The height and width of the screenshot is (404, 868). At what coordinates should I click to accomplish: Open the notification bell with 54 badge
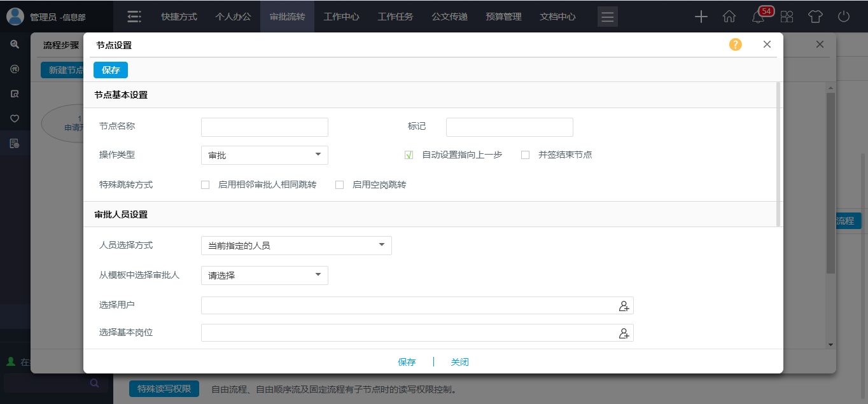pos(758,17)
